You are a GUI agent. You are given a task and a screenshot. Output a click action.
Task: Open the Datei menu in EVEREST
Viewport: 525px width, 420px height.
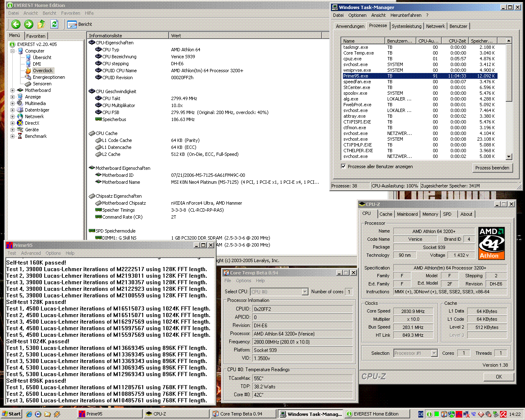tap(14, 13)
